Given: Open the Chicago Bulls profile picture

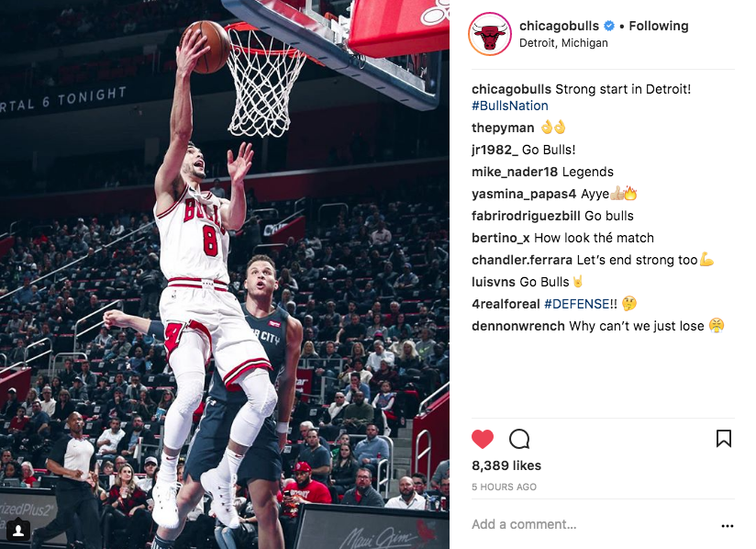Looking at the screenshot, I should click(490, 34).
